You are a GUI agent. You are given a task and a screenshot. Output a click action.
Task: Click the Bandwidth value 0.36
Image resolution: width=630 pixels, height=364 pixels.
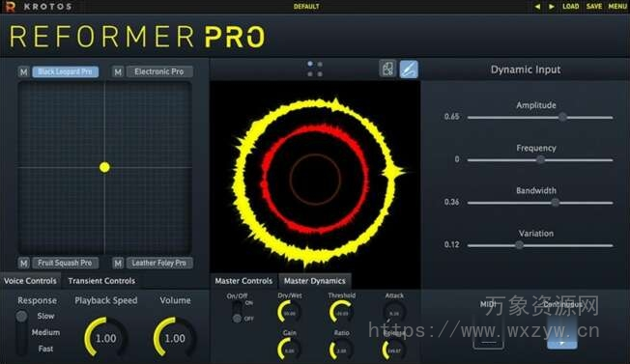coord(451,202)
